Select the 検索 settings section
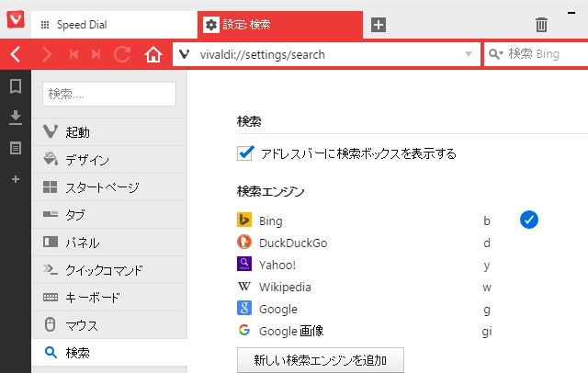This screenshot has width=588, height=373. click(x=109, y=353)
